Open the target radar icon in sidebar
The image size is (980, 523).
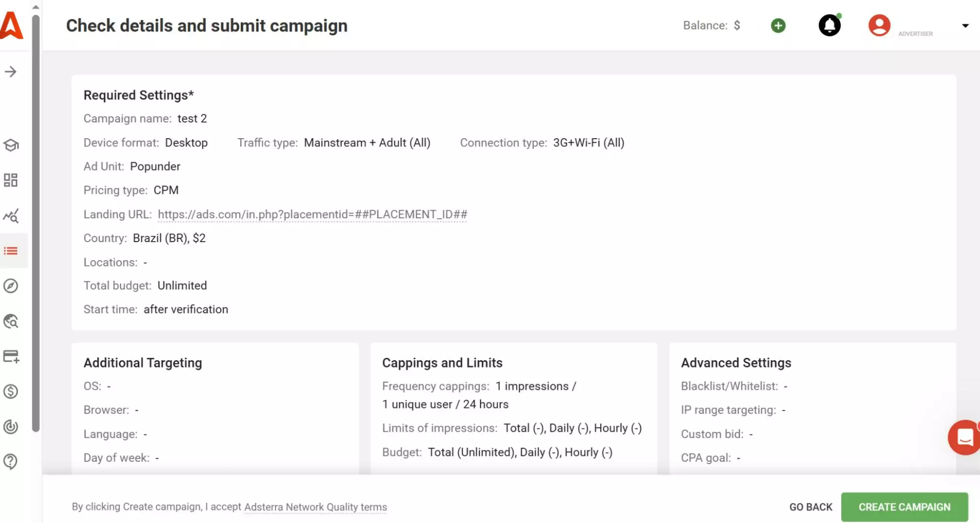[11, 426]
